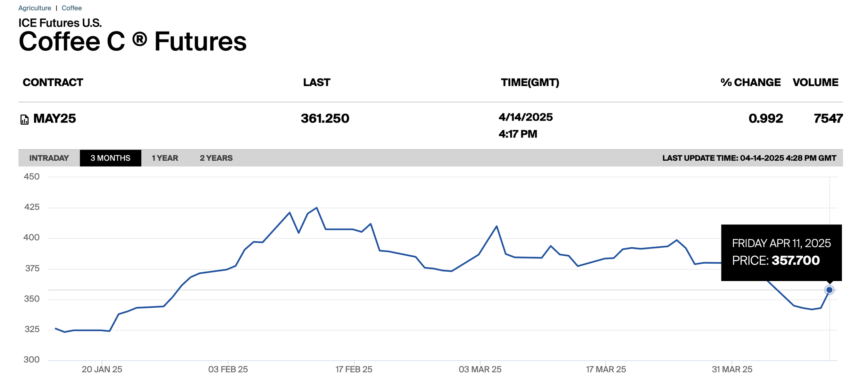Switch chart to 2 YEARS view
Image resolution: width=868 pixels, height=391 pixels.
click(216, 158)
